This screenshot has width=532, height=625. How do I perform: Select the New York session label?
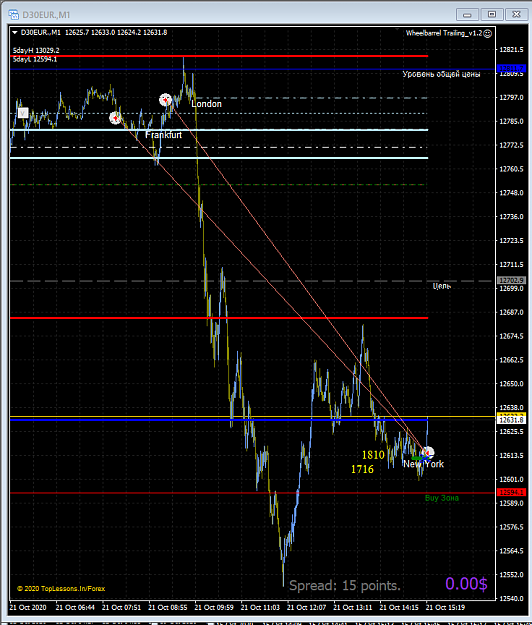click(423, 464)
